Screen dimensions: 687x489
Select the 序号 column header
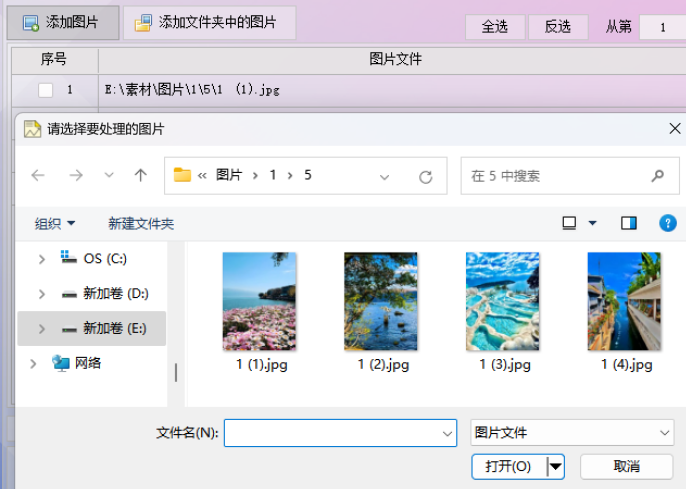[54, 60]
